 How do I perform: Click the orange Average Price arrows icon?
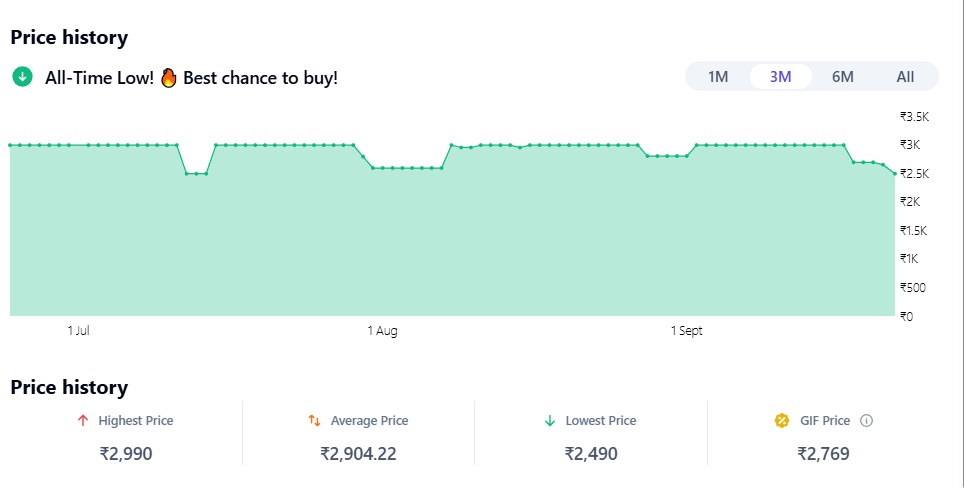[314, 421]
